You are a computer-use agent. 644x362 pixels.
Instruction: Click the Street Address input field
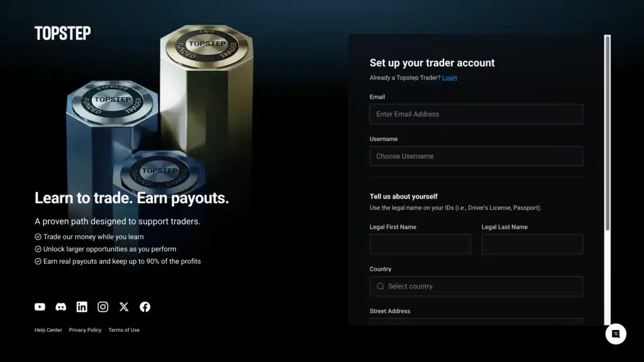coord(476,322)
